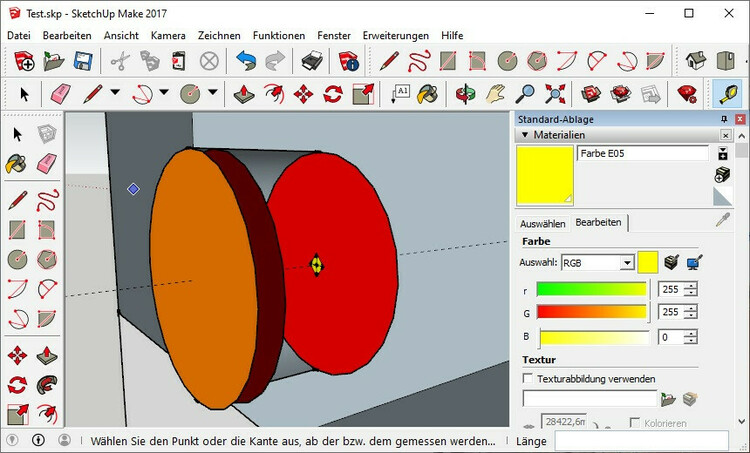This screenshot has width=750, height=453.
Task: Click the green r color slider
Action: (591, 290)
